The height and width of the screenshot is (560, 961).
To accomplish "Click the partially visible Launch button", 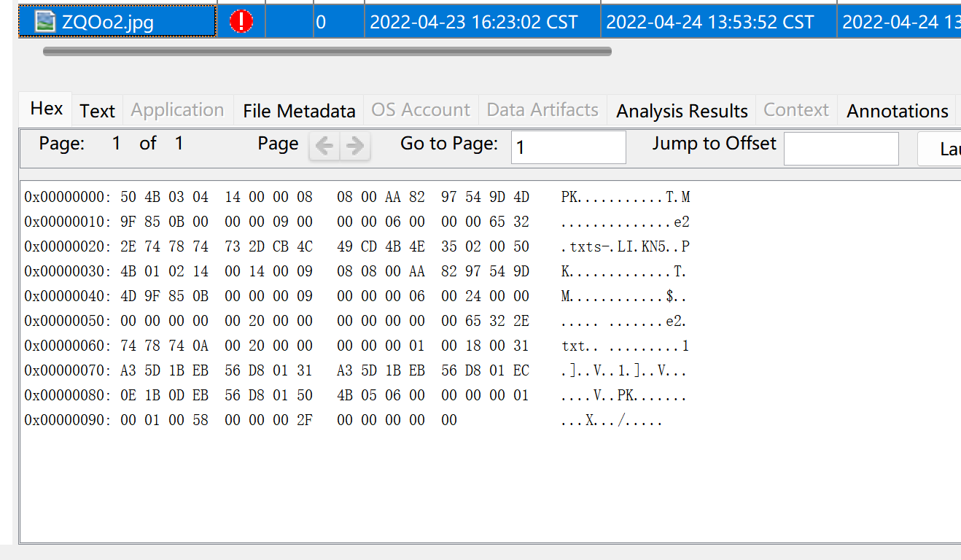I will point(939,149).
